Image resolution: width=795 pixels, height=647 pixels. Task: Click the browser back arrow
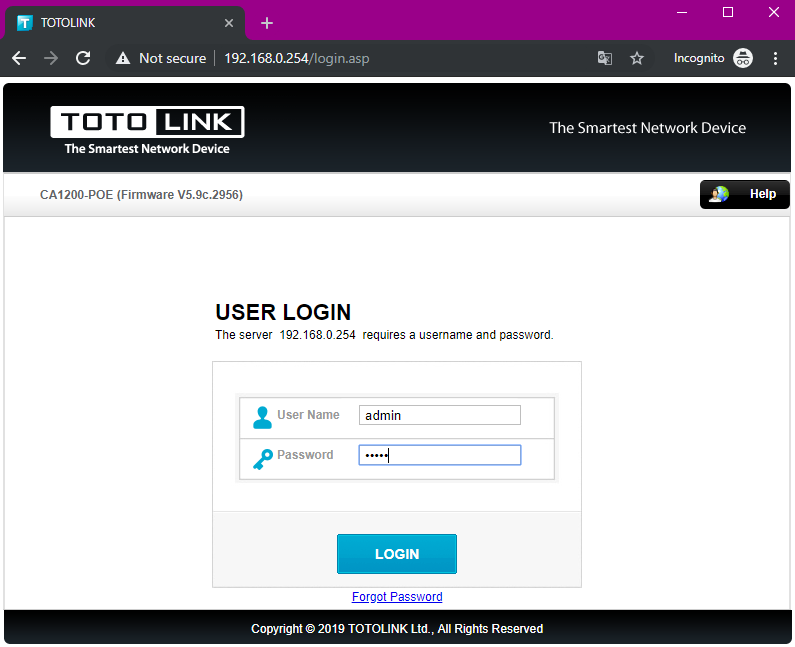19,58
